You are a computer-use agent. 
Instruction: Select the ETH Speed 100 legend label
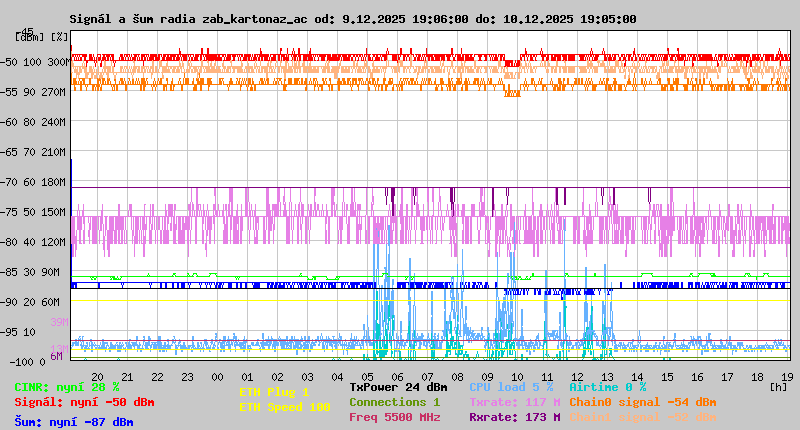[x=284, y=407]
